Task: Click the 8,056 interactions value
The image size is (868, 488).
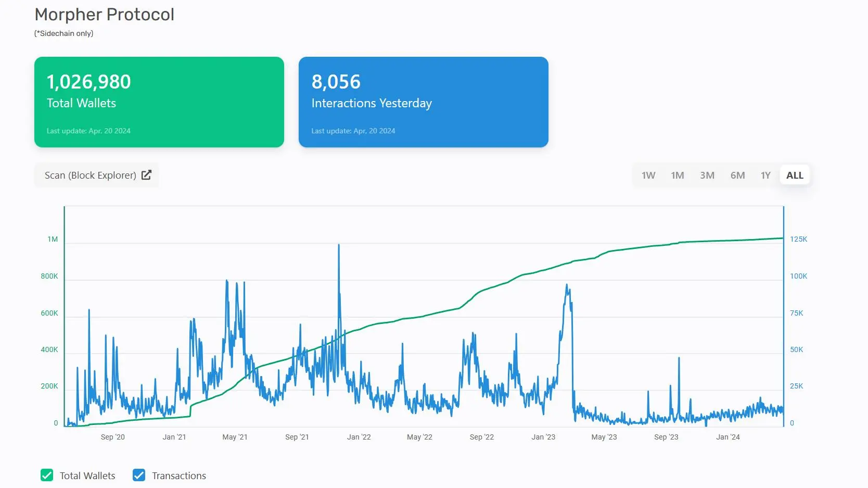Action: (x=336, y=82)
